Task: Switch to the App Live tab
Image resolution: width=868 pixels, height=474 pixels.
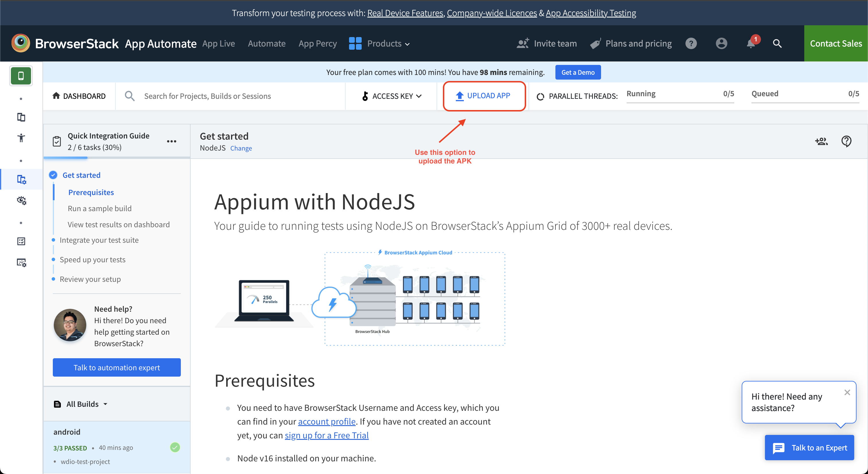Action: pyautogui.click(x=219, y=43)
